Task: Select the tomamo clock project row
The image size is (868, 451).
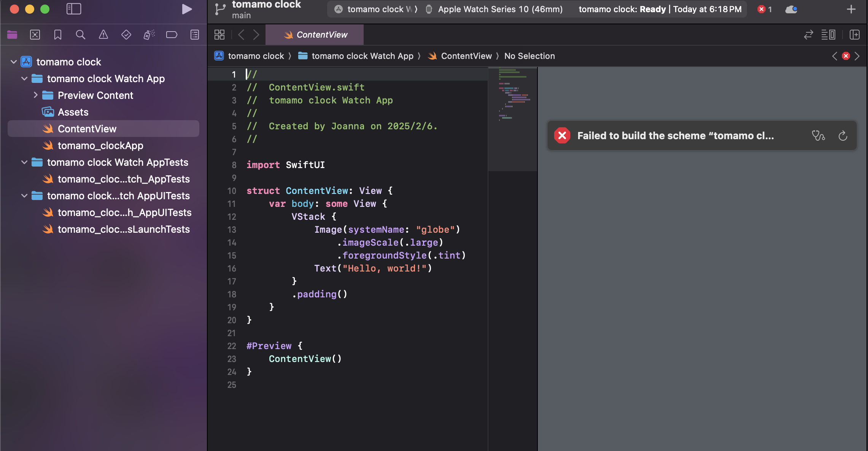Action: pyautogui.click(x=103, y=62)
